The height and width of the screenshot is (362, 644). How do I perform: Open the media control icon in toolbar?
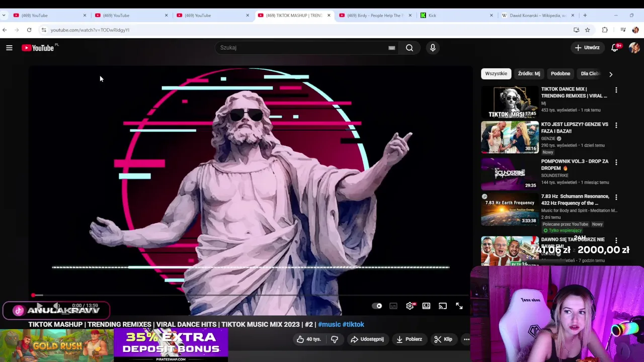click(623, 30)
